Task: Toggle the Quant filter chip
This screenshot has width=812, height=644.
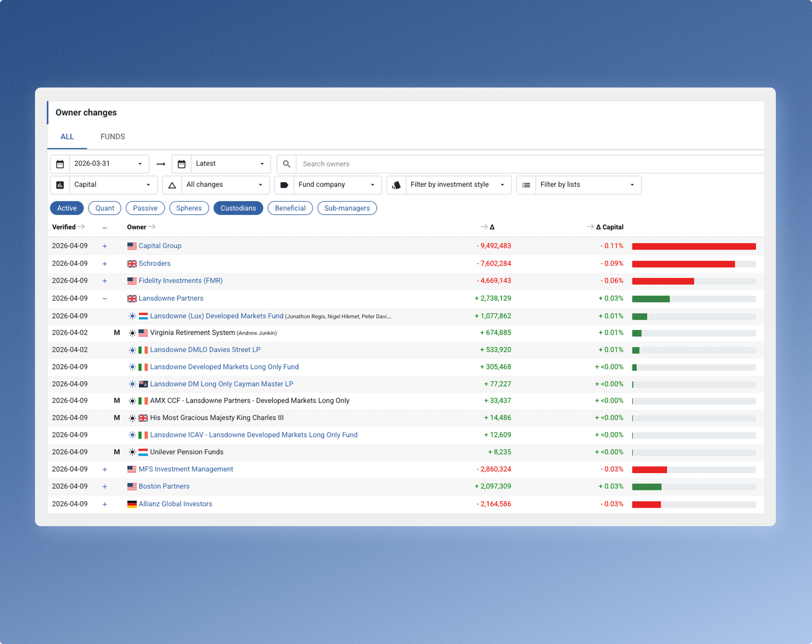Action: (105, 208)
